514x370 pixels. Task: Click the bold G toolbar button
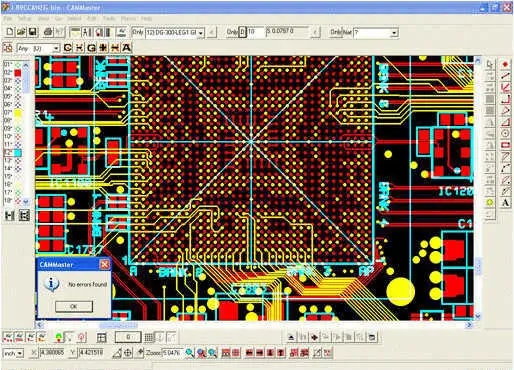click(91, 48)
